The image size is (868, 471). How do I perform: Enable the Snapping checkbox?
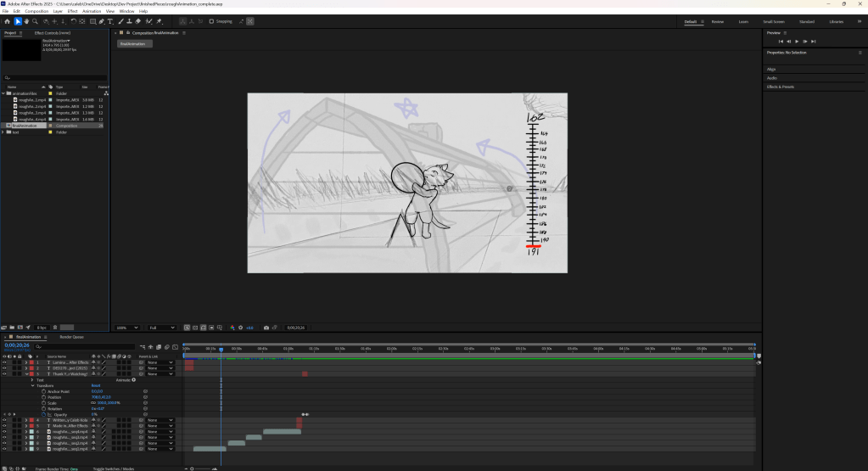click(x=211, y=21)
